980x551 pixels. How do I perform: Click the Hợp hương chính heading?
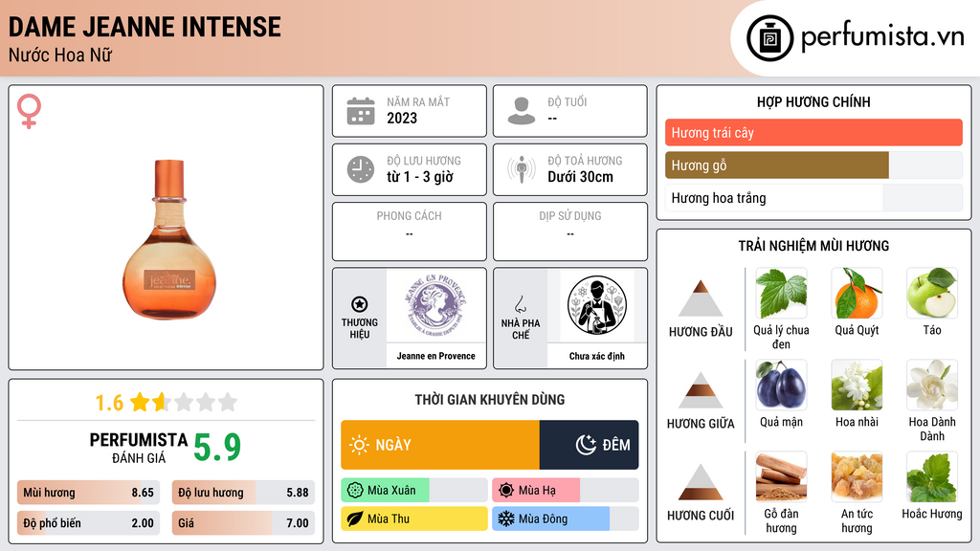click(x=813, y=101)
